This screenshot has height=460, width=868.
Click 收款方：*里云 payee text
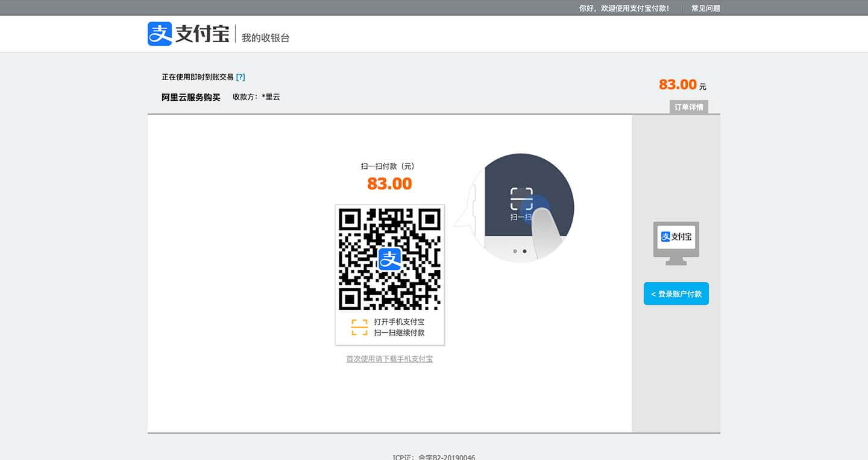click(256, 97)
